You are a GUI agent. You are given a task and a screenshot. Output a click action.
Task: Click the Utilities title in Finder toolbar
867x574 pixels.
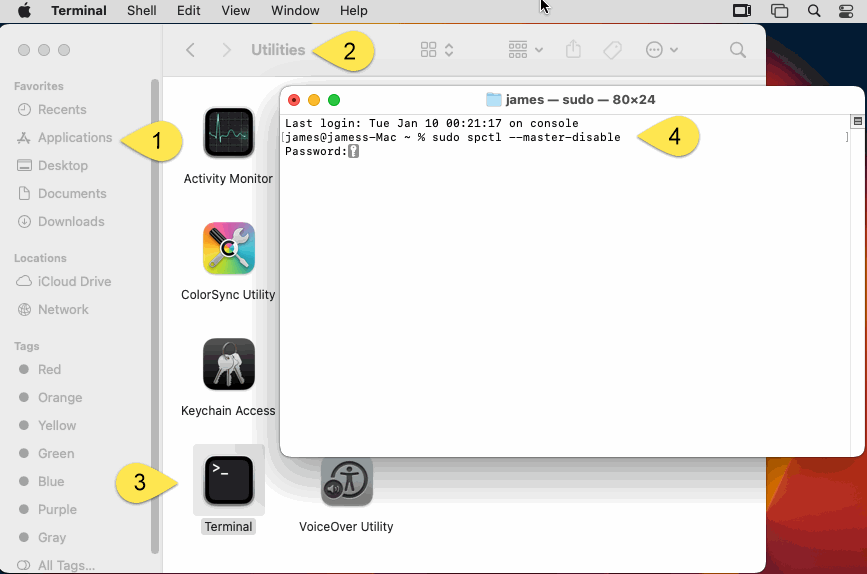click(278, 50)
